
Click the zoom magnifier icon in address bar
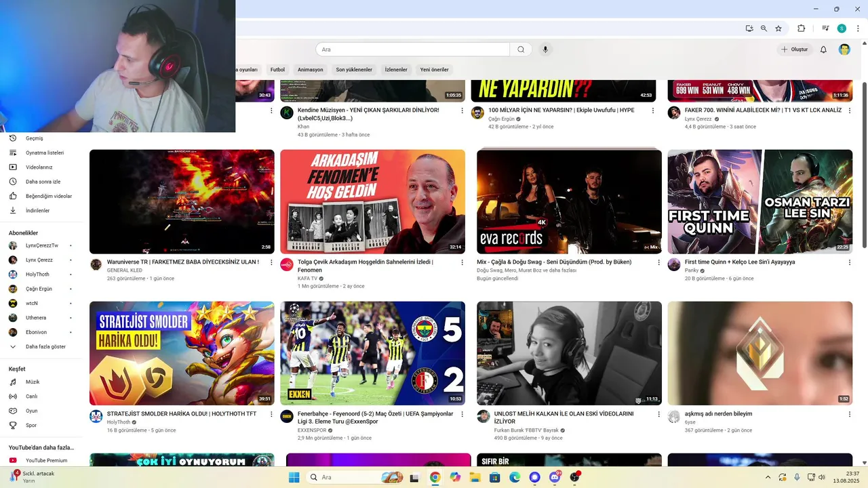(x=764, y=28)
